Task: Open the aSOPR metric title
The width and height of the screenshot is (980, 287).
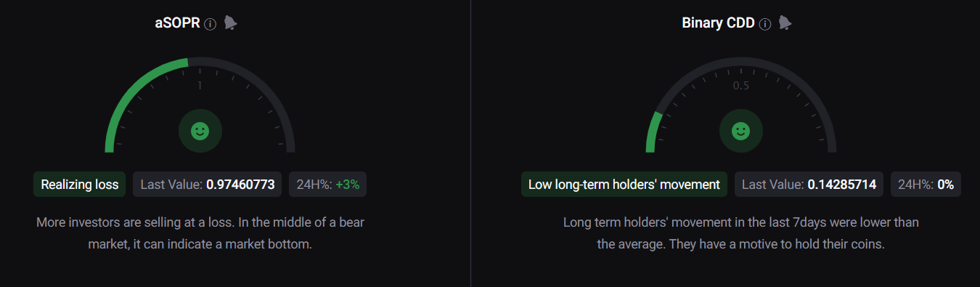Action: (x=177, y=23)
